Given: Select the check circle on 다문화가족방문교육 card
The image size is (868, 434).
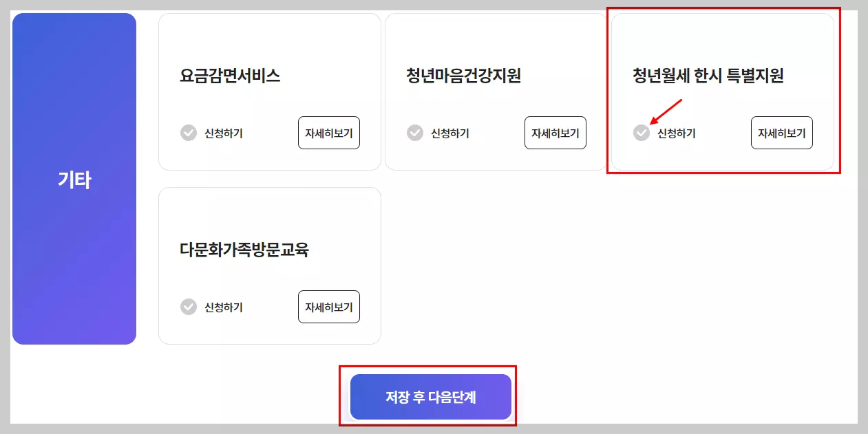Looking at the screenshot, I should pos(188,307).
